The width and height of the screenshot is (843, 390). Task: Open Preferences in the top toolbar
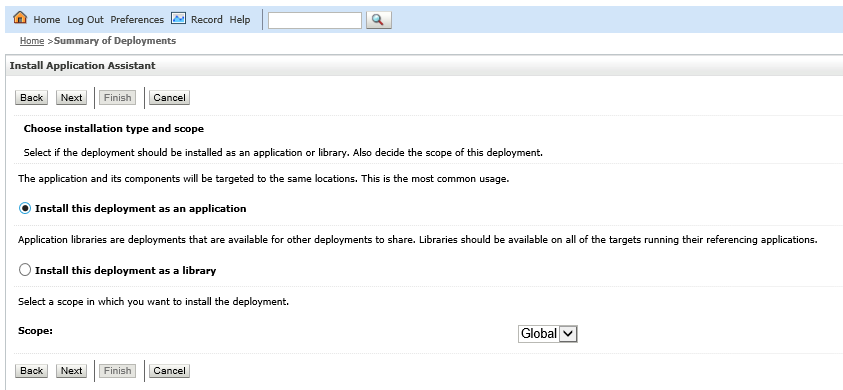click(x=137, y=19)
